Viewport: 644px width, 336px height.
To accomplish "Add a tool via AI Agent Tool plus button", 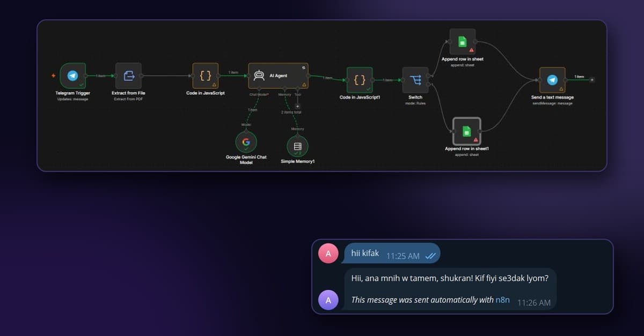I will [x=298, y=106].
